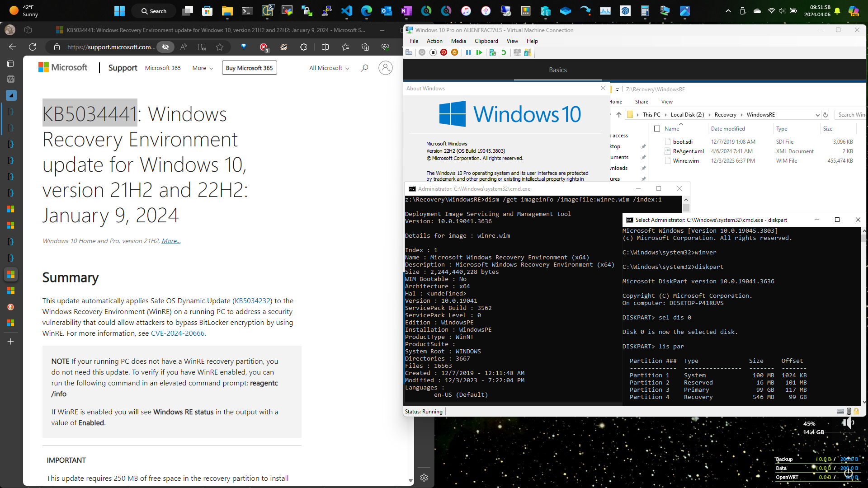This screenshot has width=868, height=488.
Task: Click the Share/zip resources icon in VM toolbar
Action: 528,52
